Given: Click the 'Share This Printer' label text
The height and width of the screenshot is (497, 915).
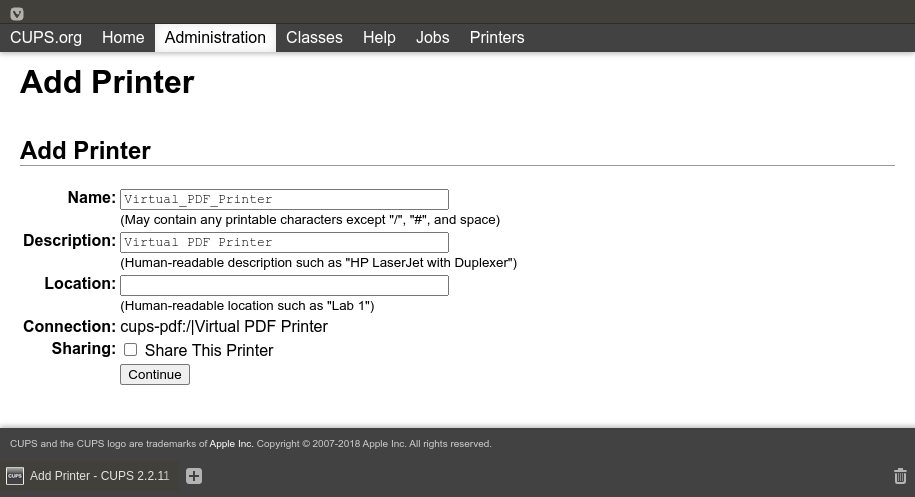Looking at the screenshot, I should (208, 351).
